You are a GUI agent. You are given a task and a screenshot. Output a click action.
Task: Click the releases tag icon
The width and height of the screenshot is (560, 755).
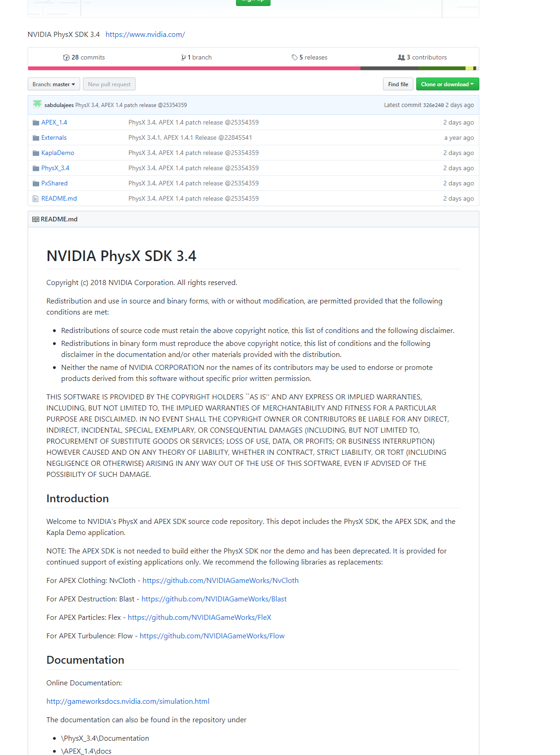click(x=295, y=58)
